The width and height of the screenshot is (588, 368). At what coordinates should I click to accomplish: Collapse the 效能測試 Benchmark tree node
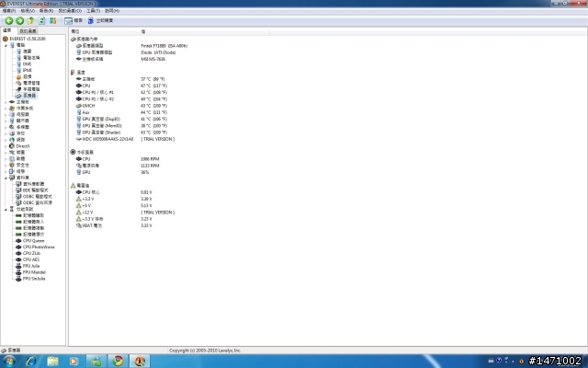pyautogui.click(x=6, y=209)
